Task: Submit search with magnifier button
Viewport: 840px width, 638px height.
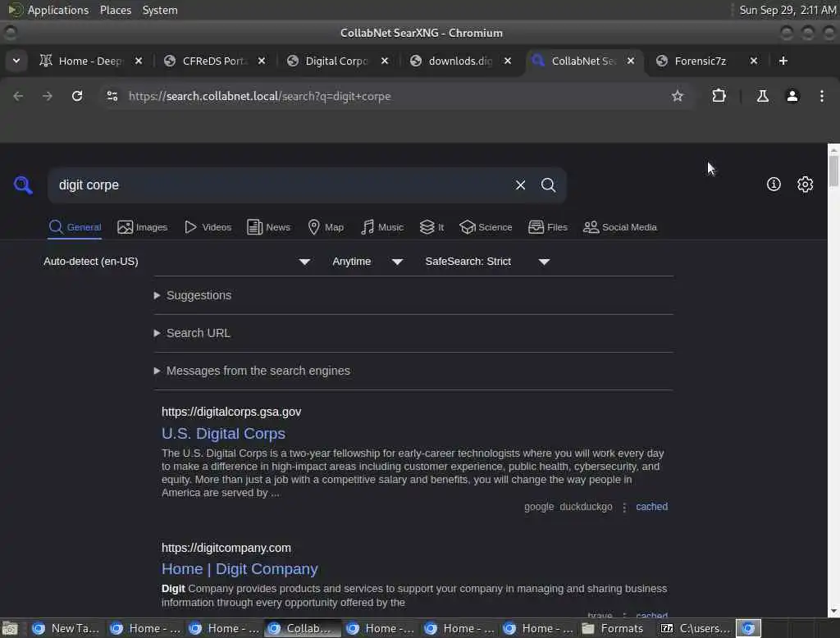Action: pyautogui.click(x=548, y=185)
